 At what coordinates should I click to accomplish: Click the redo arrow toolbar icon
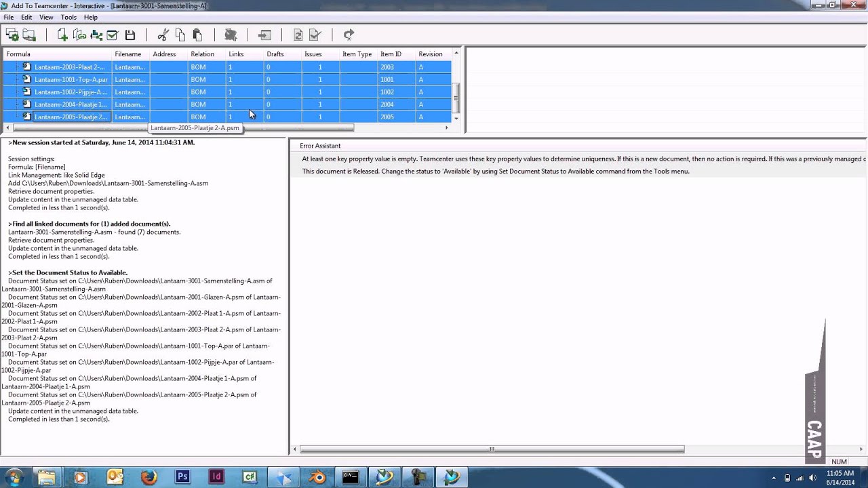tap(349, 35)
